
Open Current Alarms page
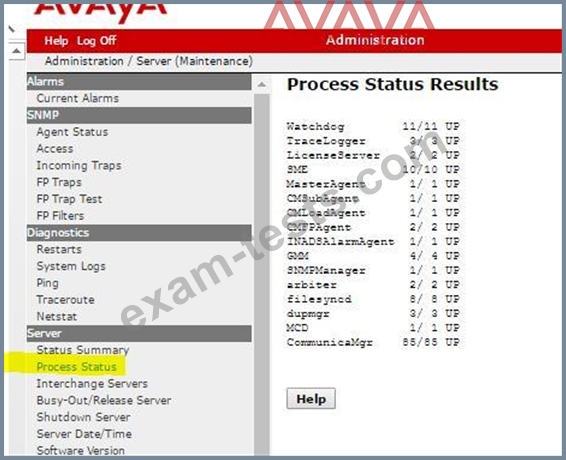(x=78, y=98)
